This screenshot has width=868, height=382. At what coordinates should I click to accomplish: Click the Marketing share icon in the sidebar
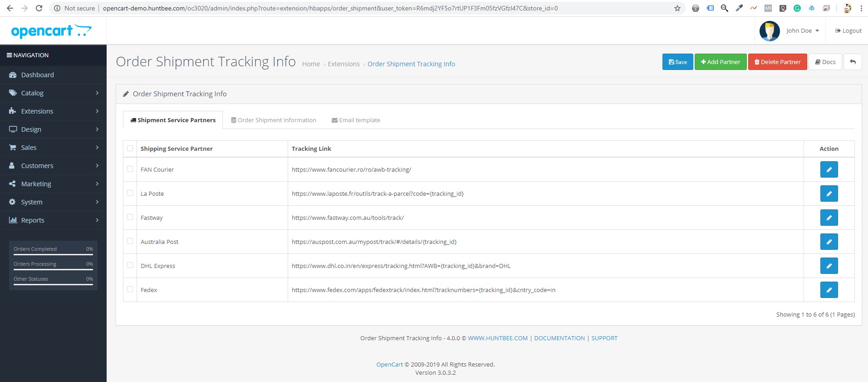[13, 184]
